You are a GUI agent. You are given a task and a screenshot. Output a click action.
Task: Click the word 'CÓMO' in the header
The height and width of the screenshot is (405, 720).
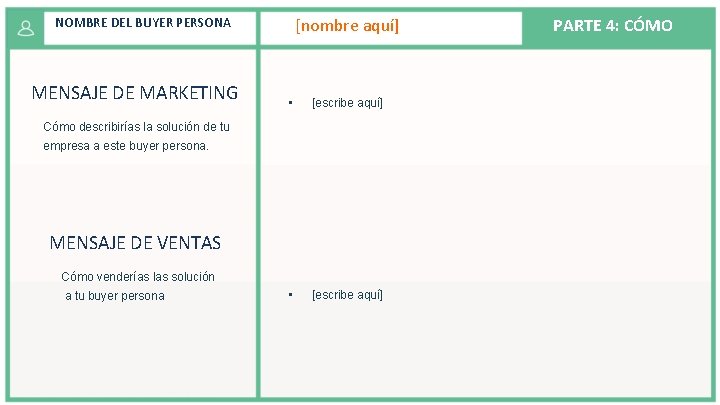[x=648, y=25]
